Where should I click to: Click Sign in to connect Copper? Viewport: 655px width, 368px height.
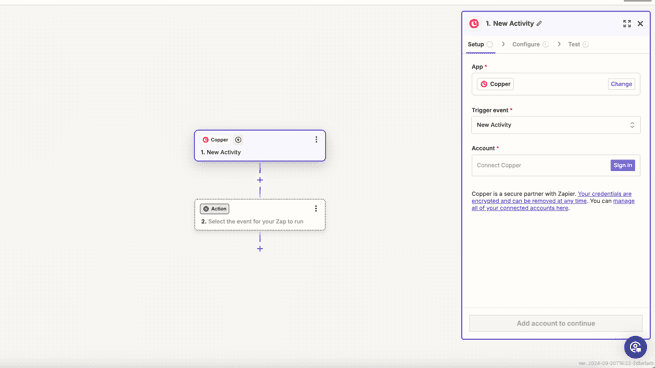tap(622, 165)
